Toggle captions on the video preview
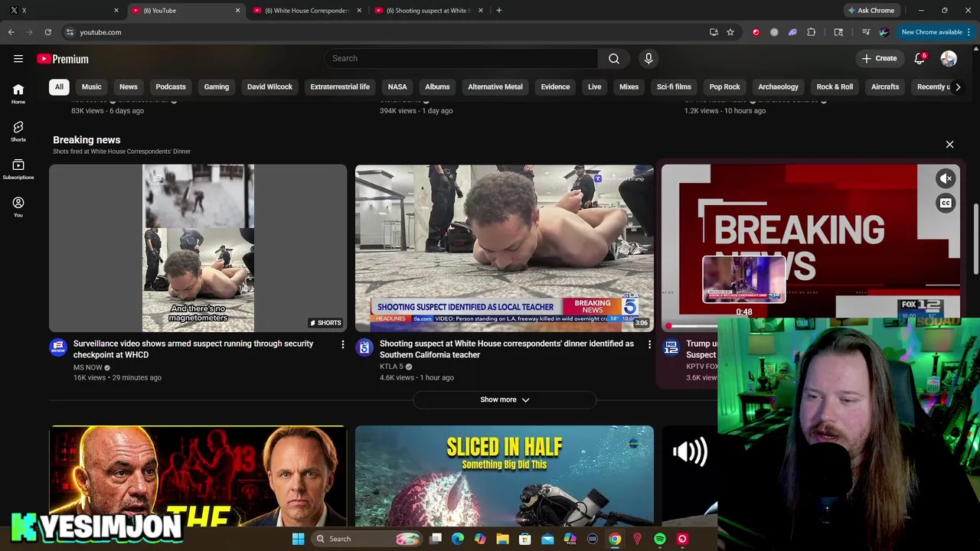The width and height of the screenshot is (980, 551). point(946,203)
